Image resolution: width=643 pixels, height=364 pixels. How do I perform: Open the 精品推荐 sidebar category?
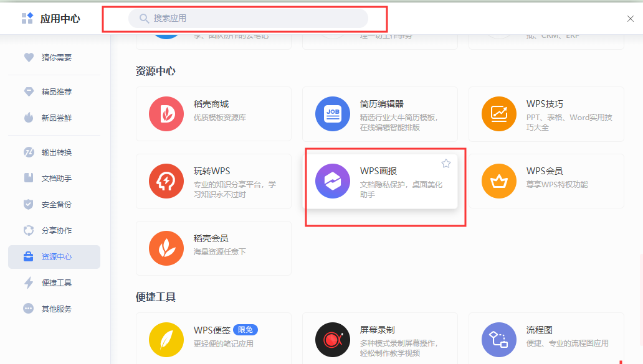54,91
